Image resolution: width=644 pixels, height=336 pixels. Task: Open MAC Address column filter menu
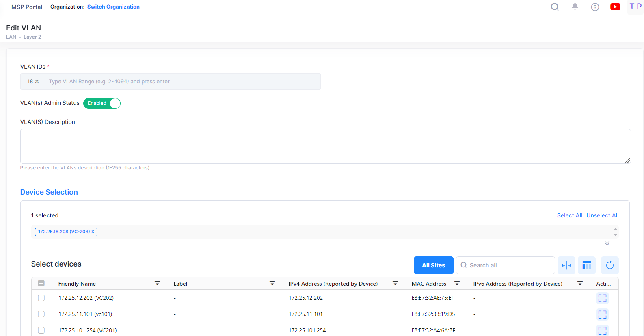(x=457, y=283)
